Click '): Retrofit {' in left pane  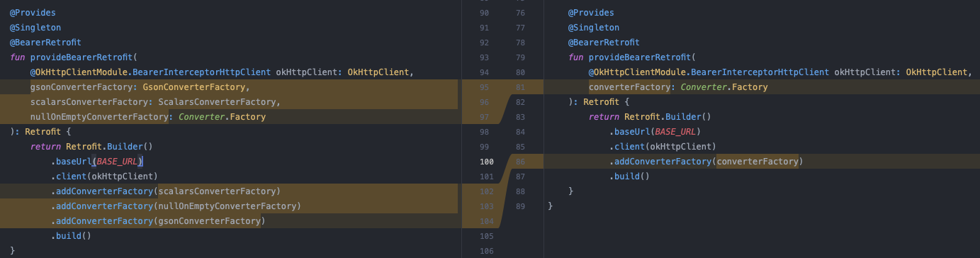pos(40,132)
